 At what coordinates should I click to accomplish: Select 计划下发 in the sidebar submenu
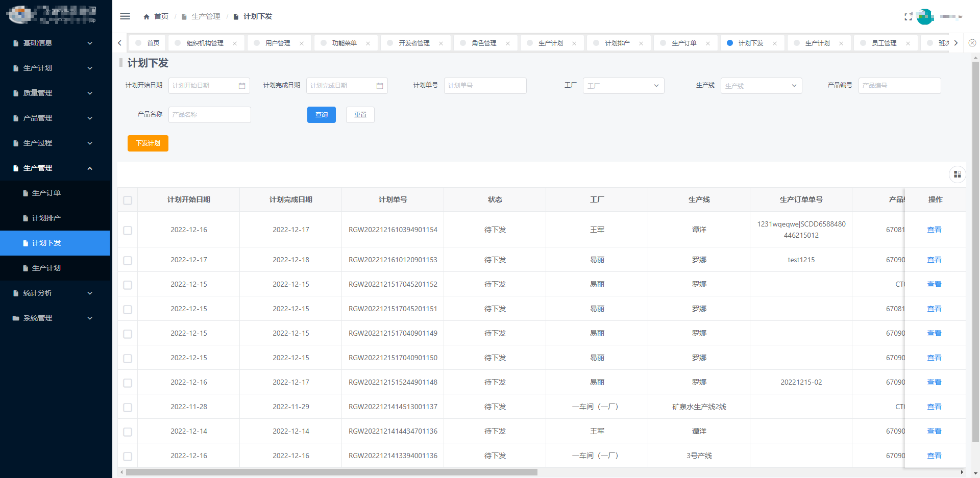coord(55,243)
